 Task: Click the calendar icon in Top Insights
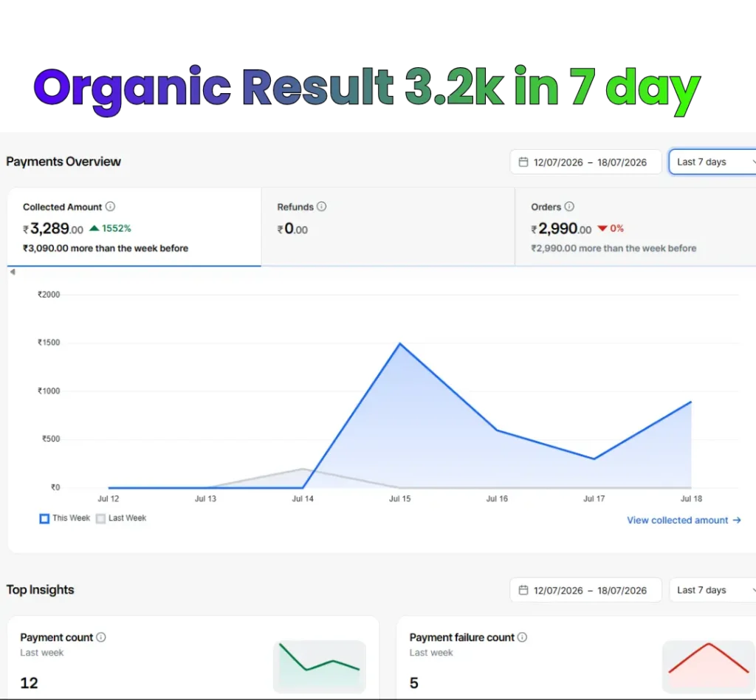pyautogui.click(x=523, y=590)
